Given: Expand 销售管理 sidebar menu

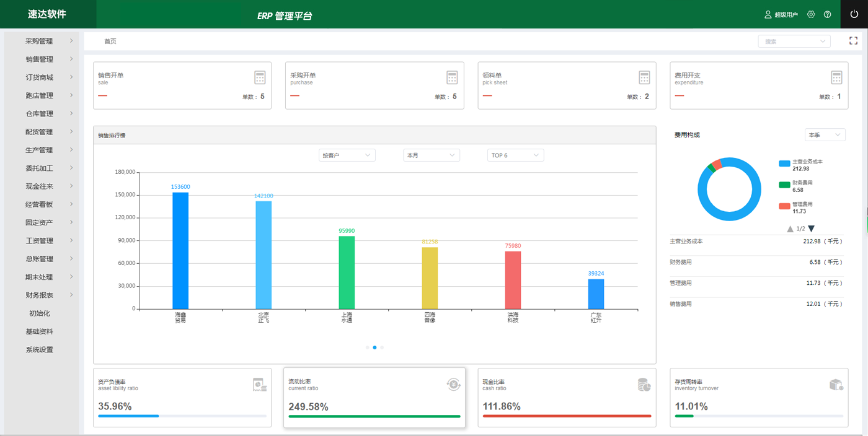Looking at the screenshot, I should point(42,59).
